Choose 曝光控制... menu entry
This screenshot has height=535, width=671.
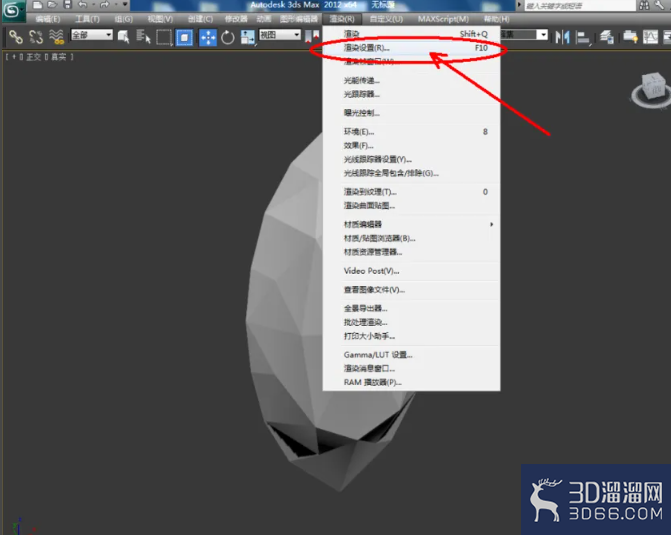tap(411, 113)
